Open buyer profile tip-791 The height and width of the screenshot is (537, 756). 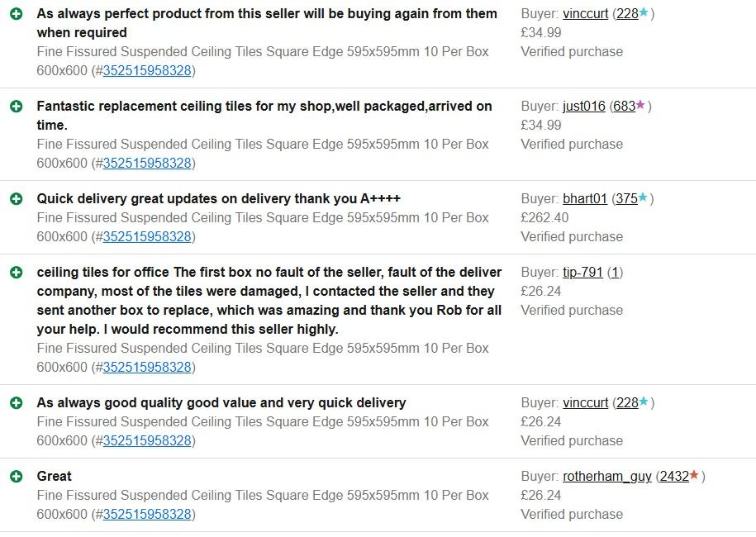582,273
